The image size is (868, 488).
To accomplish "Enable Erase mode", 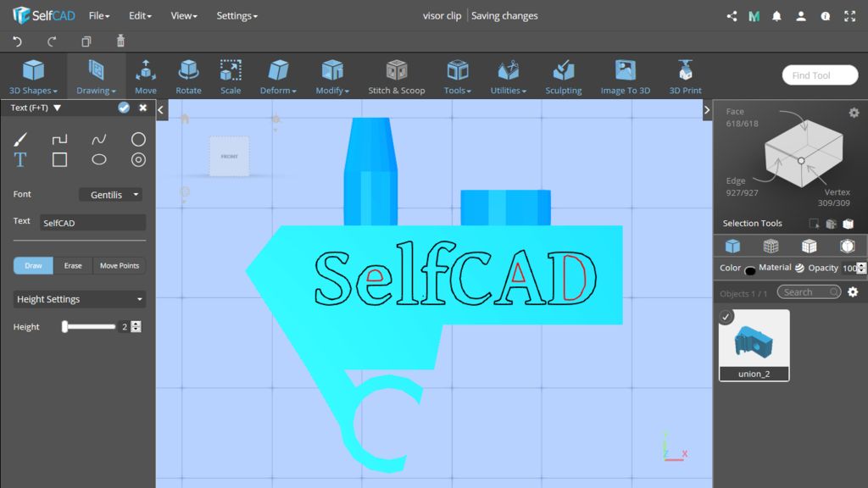I will pos(73,265).
